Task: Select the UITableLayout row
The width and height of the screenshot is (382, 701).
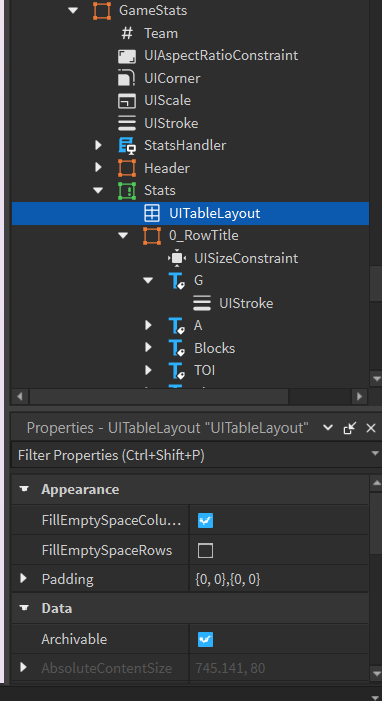Action: [x=190, y=213]
